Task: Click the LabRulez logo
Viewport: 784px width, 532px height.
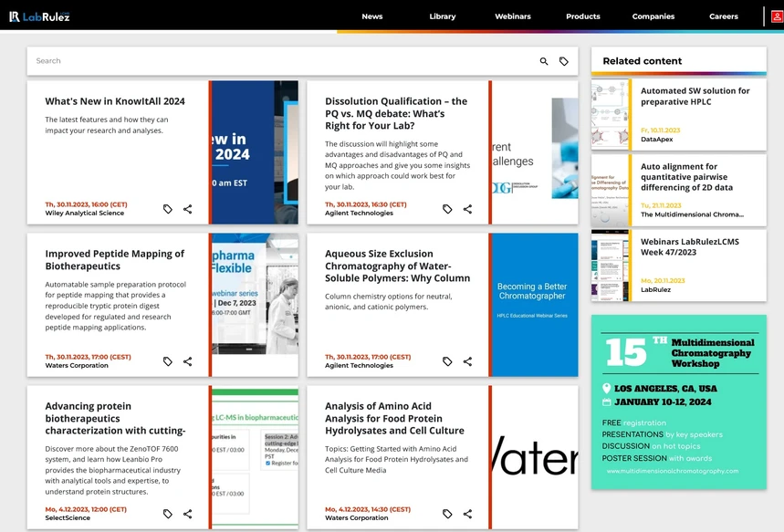Action: pyautogui.click(x=39, y=16)
